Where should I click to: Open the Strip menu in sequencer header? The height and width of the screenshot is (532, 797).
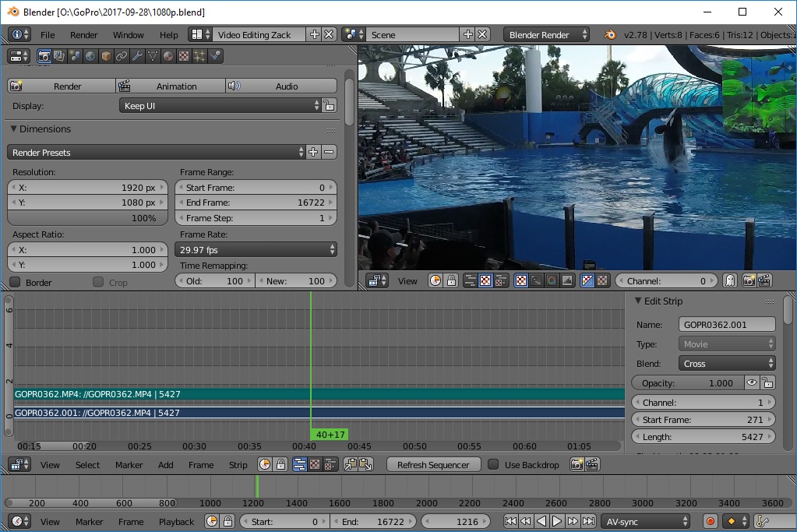pyautogui.click(x=238, y=465)
